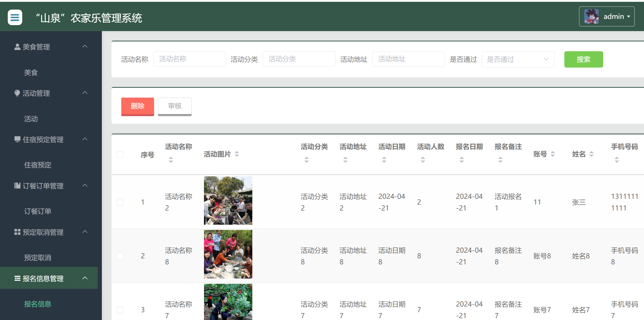Click the 美食管理 person icon

(17, 47)
